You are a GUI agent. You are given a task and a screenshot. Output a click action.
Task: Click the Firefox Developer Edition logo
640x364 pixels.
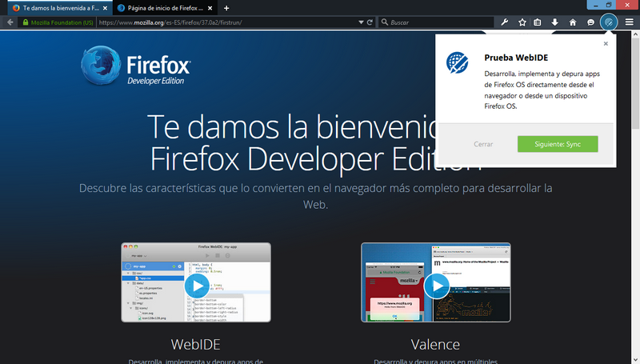click(135, 66)
